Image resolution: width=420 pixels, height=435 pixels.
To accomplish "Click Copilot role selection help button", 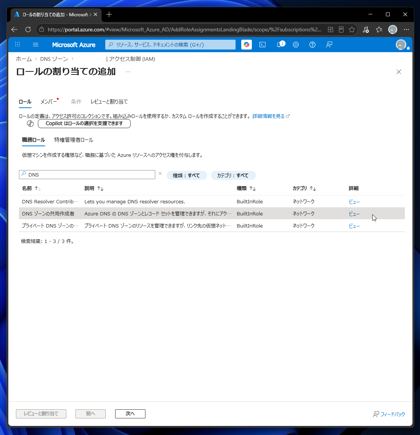I will (84, 123).
